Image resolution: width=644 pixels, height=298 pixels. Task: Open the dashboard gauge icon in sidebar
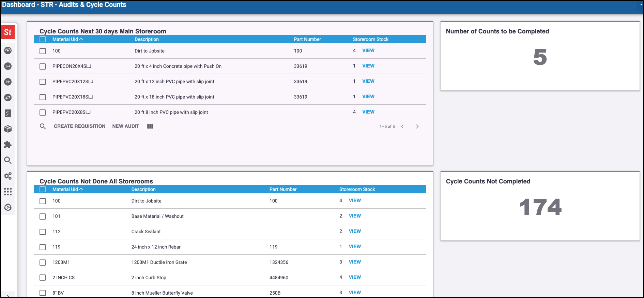coord(8,50)
